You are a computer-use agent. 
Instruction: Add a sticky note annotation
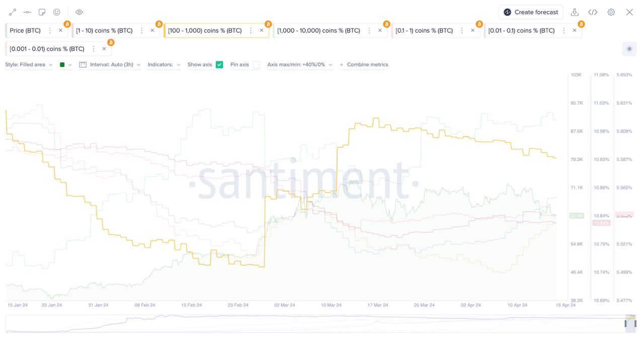coord(42,12)
